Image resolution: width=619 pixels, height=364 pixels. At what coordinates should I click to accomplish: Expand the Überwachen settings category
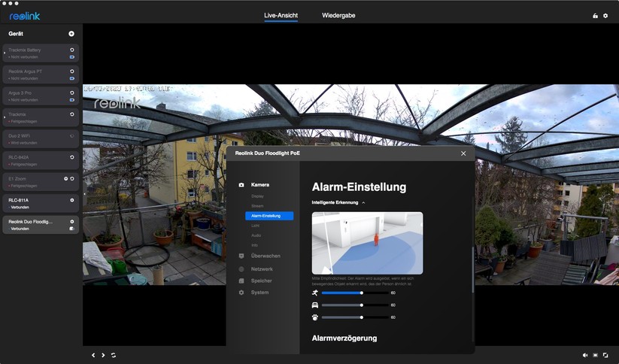[266, 256]
